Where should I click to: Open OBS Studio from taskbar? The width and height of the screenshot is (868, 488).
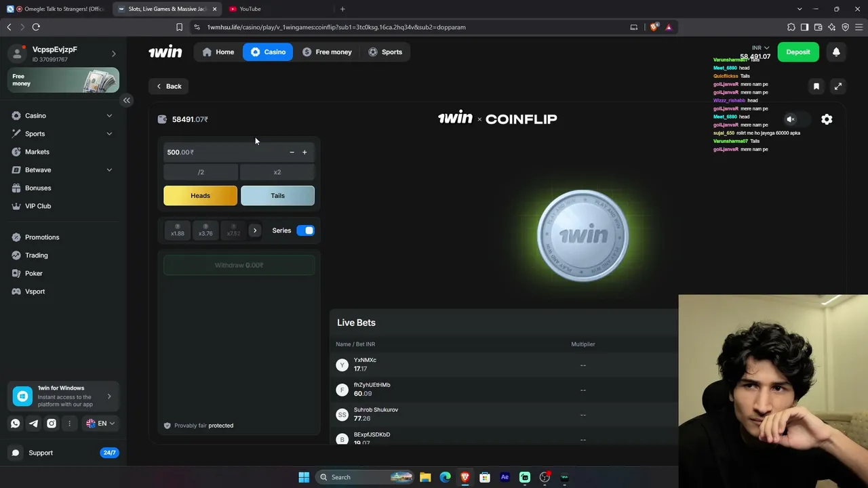coord(545,477)
